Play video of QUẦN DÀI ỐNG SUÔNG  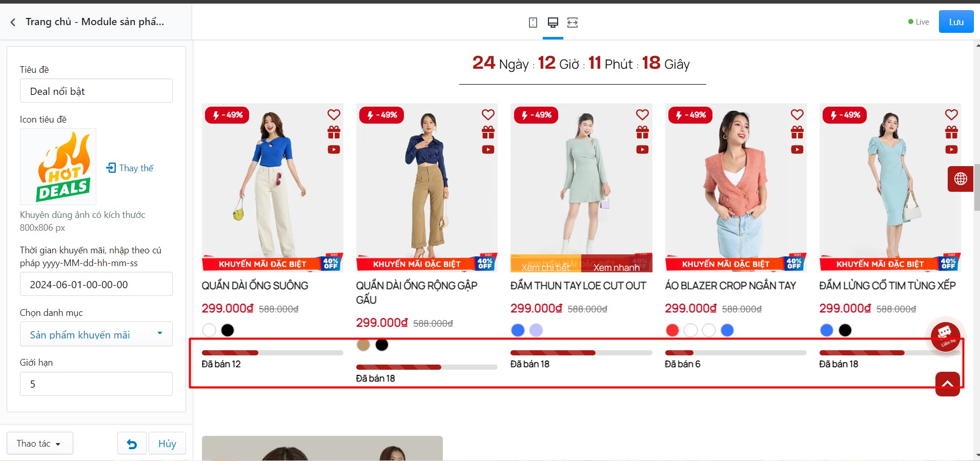tap(334, 150)
